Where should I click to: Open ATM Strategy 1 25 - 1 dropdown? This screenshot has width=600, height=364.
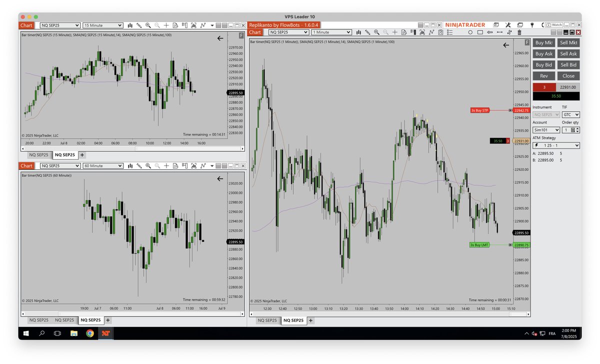556,145
